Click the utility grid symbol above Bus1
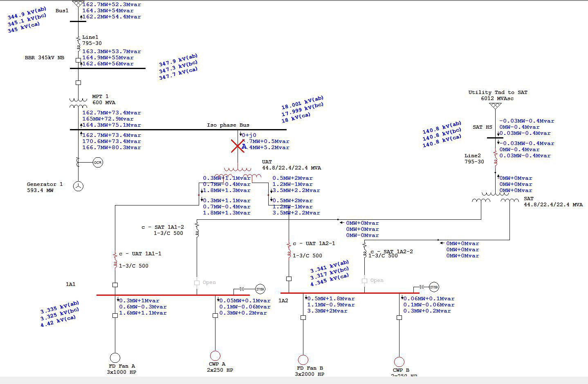Image resolution: width=588 pixels, height=384 pixels. [x=78, y=3]
